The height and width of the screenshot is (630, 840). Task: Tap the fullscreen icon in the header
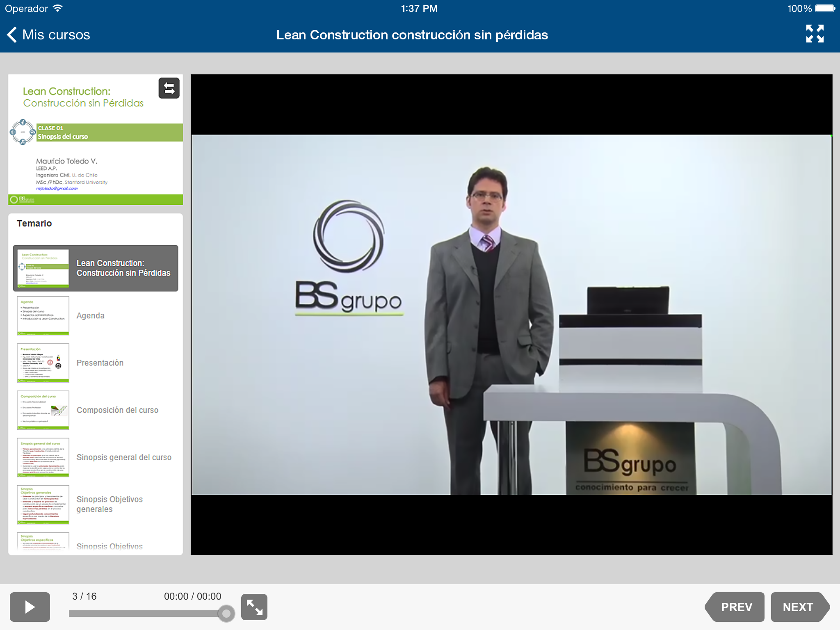pos(815,34)
